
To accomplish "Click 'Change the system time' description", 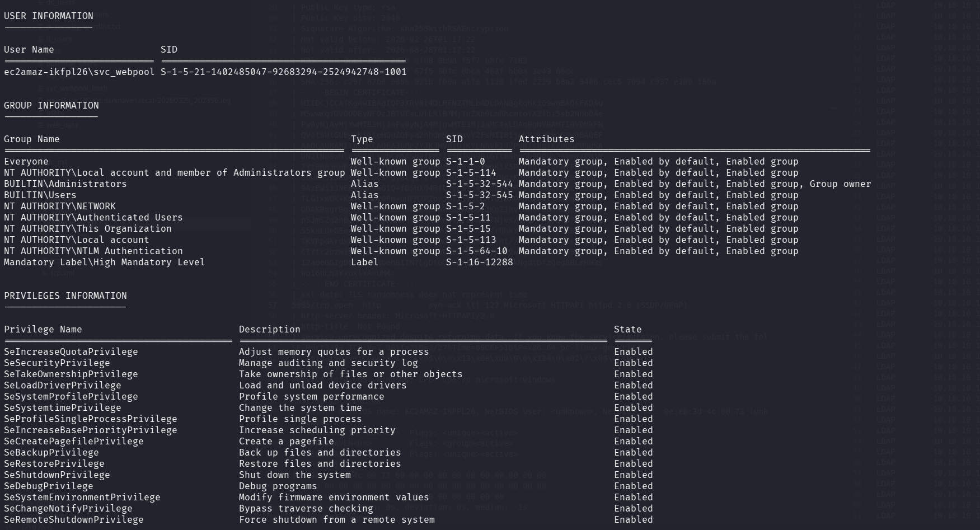I will pyautogui.click(x=301, y=407).
